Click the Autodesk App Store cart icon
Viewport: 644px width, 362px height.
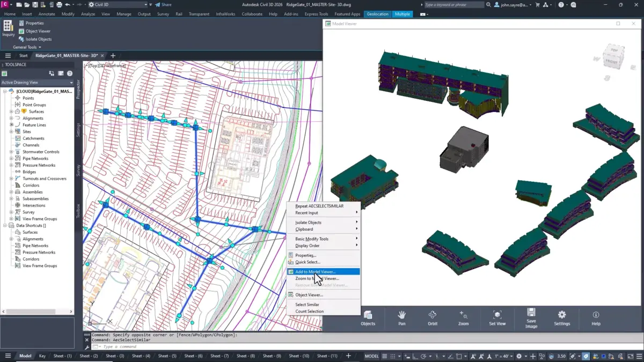(x=538, y=4)
